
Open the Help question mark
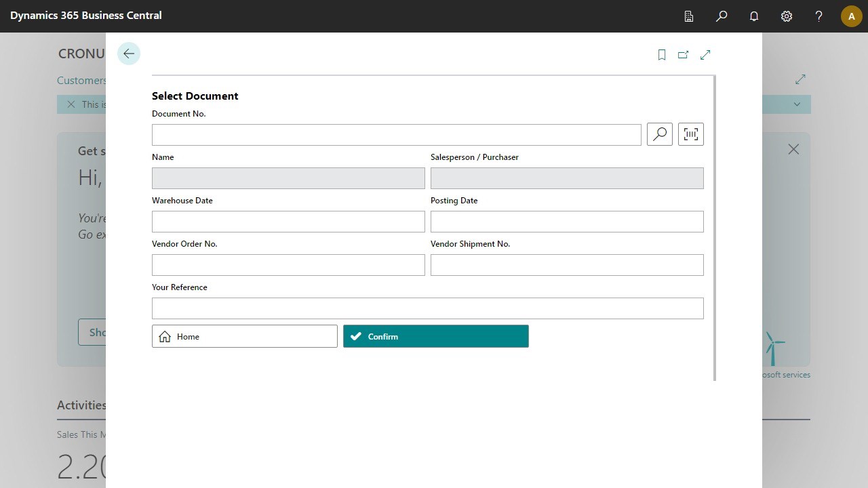(x=818, y=16)
